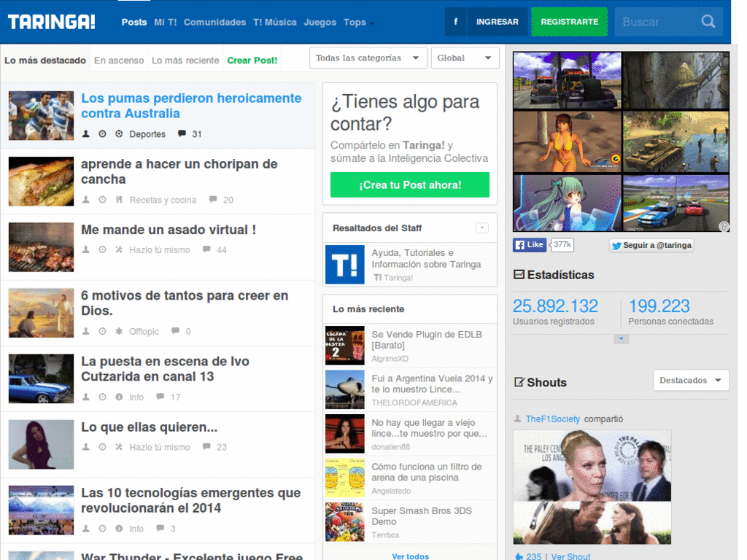747x560 pixels.
Task: Click the help question mark on game ad
Action: pos(723,226)
